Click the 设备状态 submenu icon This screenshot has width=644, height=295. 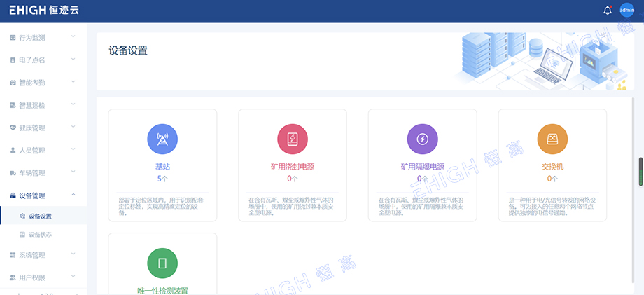coord(22,235)
